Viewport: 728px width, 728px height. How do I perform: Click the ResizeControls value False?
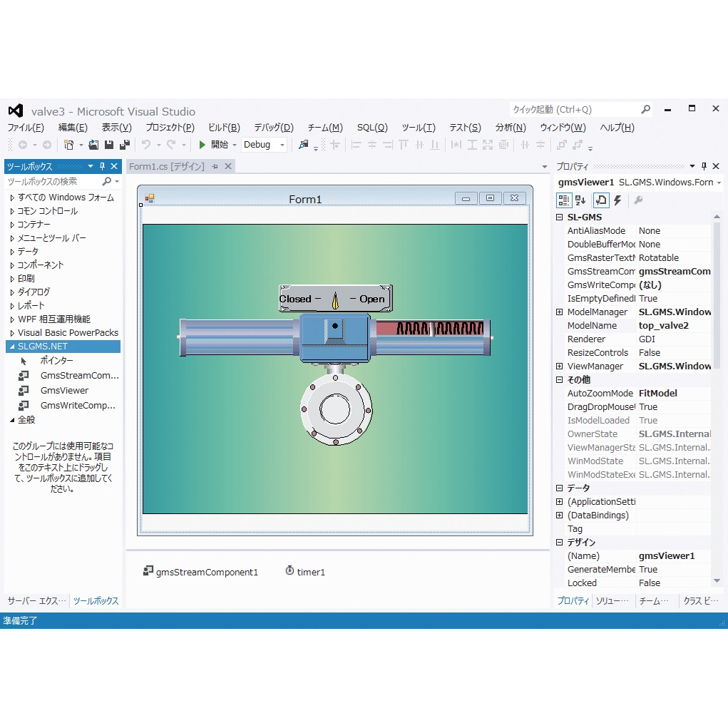[x=649, y=352]
